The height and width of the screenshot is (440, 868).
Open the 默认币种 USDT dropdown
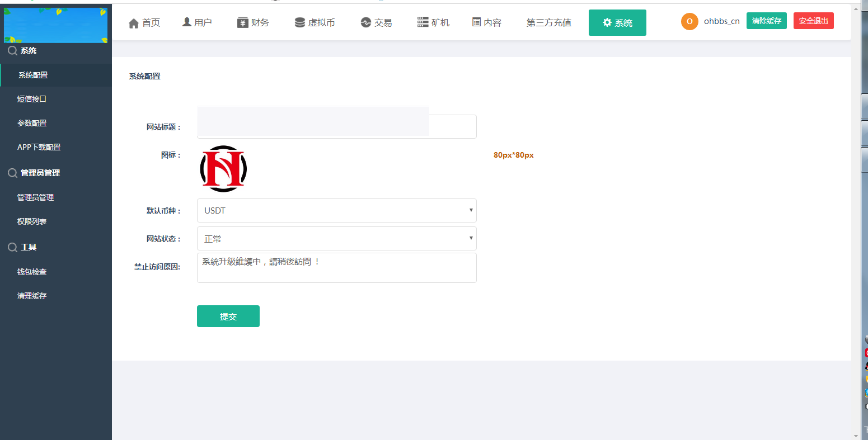pos(336,210)
